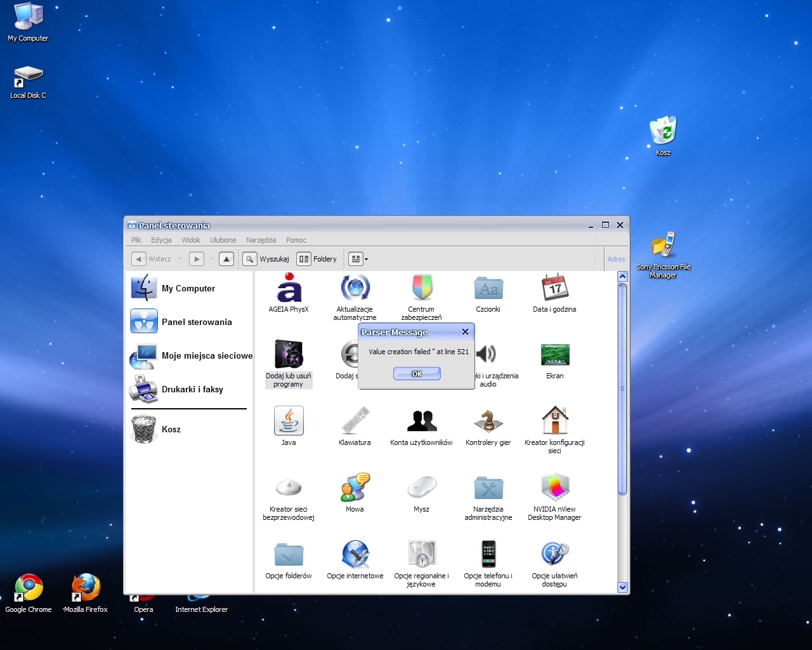This screenshot has width=812, height=650.
Task: Click the scrollbar down arrow
Action: 622,587
